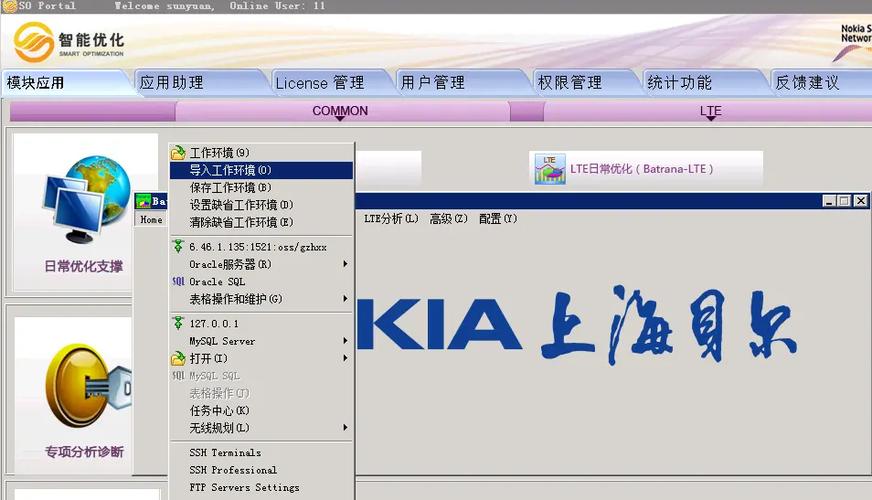Click the SQL icon beside Oracle SQL
872x500 pixels.
pos(178,281)
